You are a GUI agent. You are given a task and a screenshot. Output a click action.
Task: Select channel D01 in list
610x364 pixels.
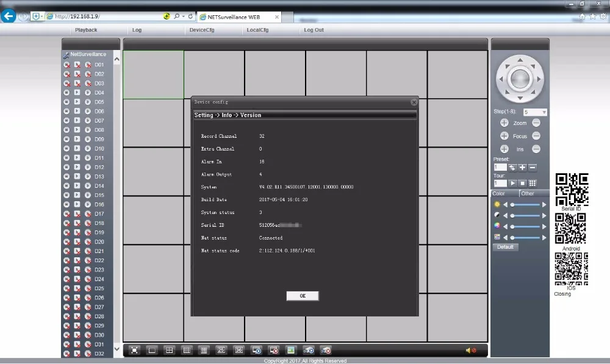tap(99, 65)
